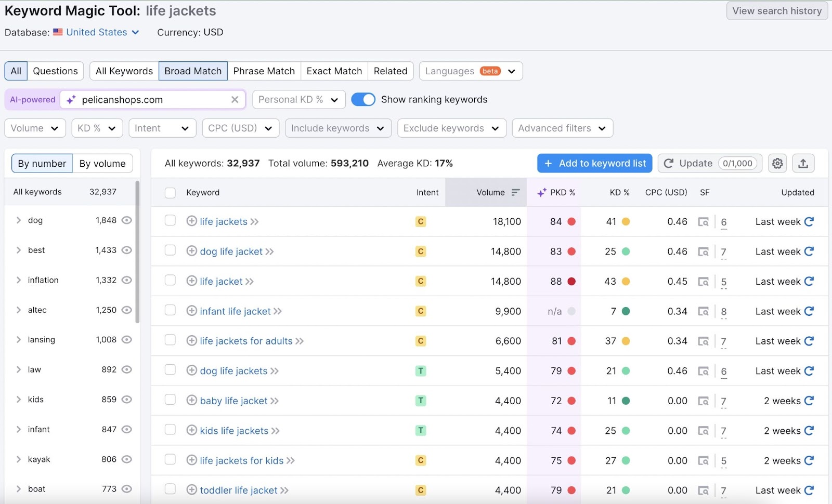Screen dimensions: 832x504
Task: Open the CPC (USD) filter dropdown
Action: [x=240, y=128]
